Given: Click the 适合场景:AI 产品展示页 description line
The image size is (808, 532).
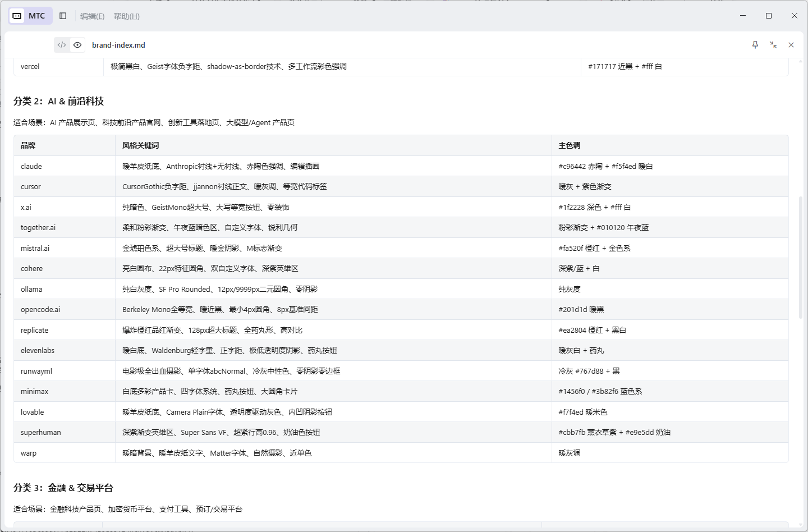Looking at the screenshot, I should tap(154, 122).
